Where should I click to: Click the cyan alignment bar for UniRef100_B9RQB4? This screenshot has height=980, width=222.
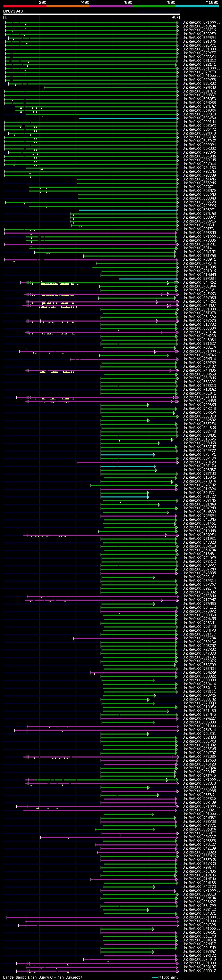[x=148, y=279]
